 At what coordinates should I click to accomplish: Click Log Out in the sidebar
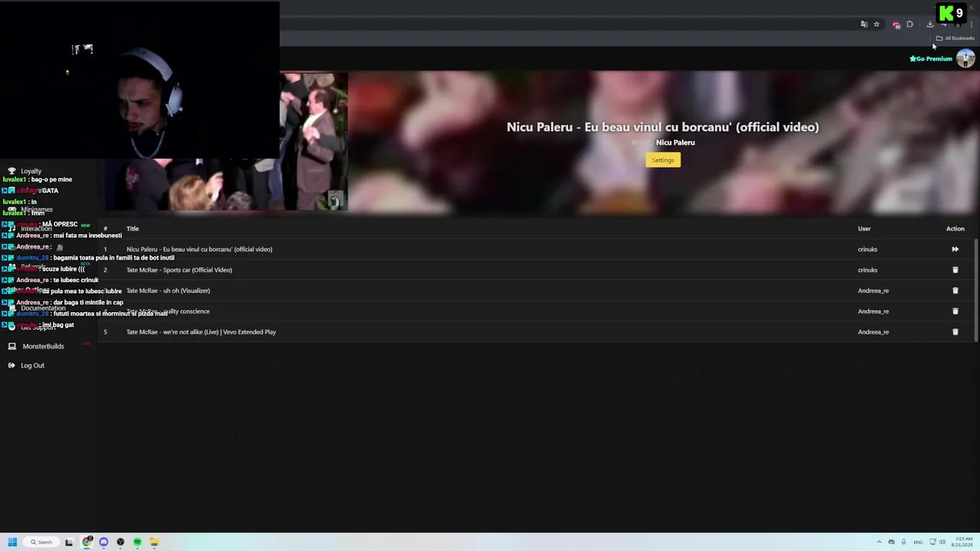point(33,366)
